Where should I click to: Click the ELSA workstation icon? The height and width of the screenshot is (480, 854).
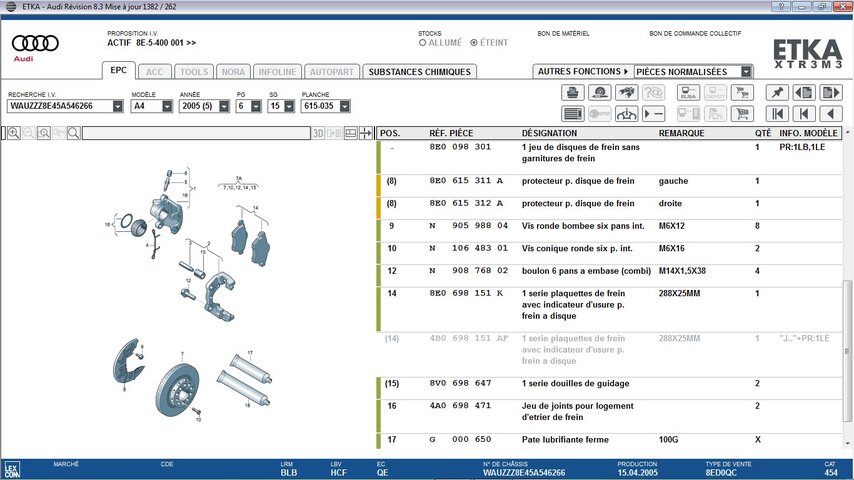688,93
